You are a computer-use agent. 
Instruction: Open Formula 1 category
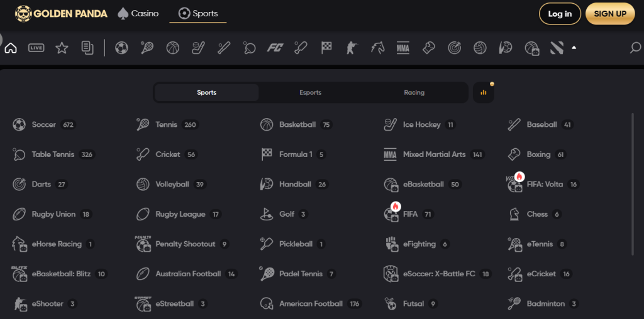[293, 154]
